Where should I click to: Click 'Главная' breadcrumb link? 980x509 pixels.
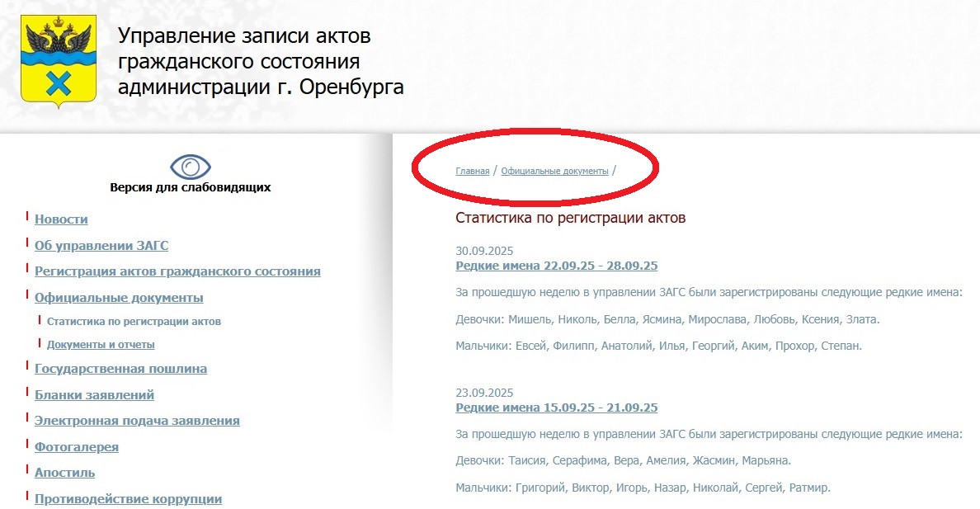coord(472,172)
